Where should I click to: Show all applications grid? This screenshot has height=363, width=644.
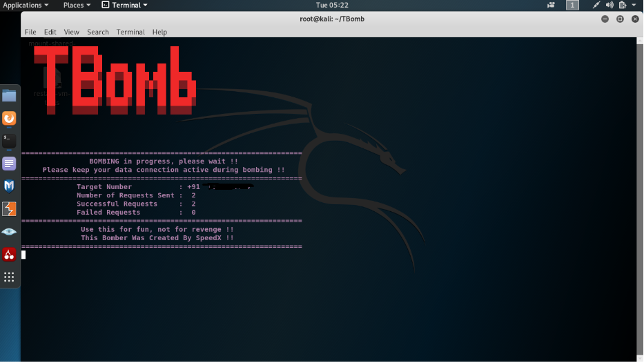point(9,277)
